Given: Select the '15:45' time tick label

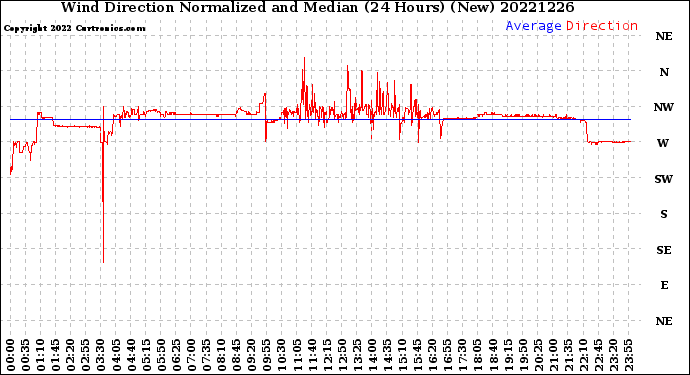Looking at the screenshot, I should click(x=418, y=355).
